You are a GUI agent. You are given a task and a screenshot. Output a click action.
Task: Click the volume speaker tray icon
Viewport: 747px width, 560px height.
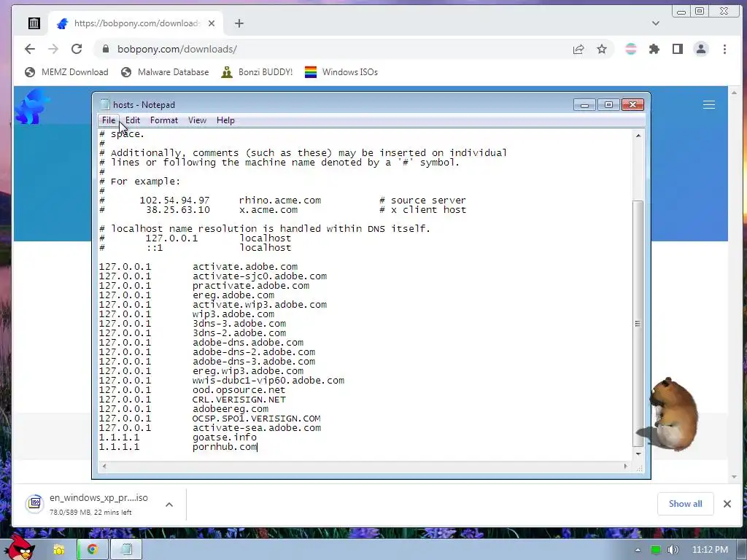click(x=673, y=550)
